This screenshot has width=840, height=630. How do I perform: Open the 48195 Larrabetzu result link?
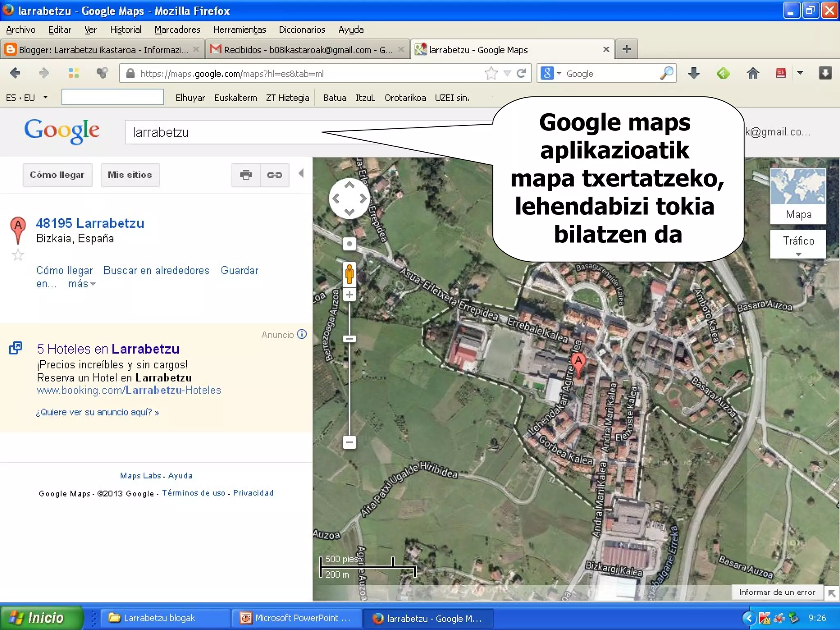pos(90,224)
